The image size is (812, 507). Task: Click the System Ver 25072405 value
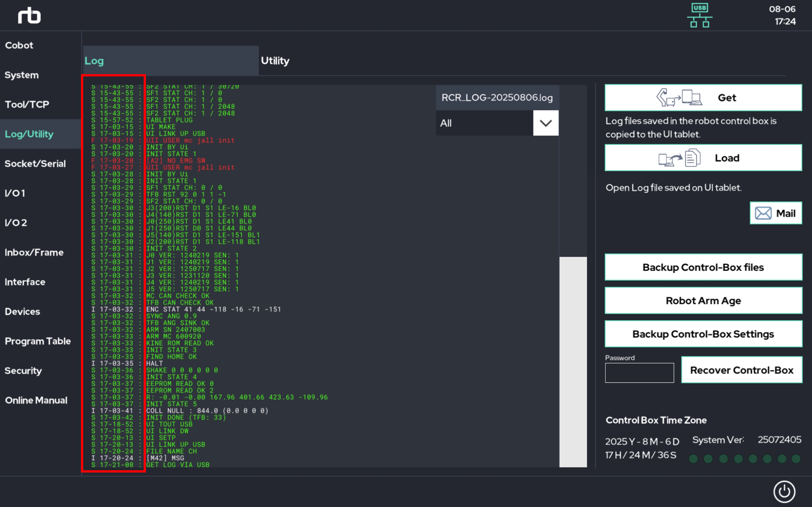coord(779,440)
